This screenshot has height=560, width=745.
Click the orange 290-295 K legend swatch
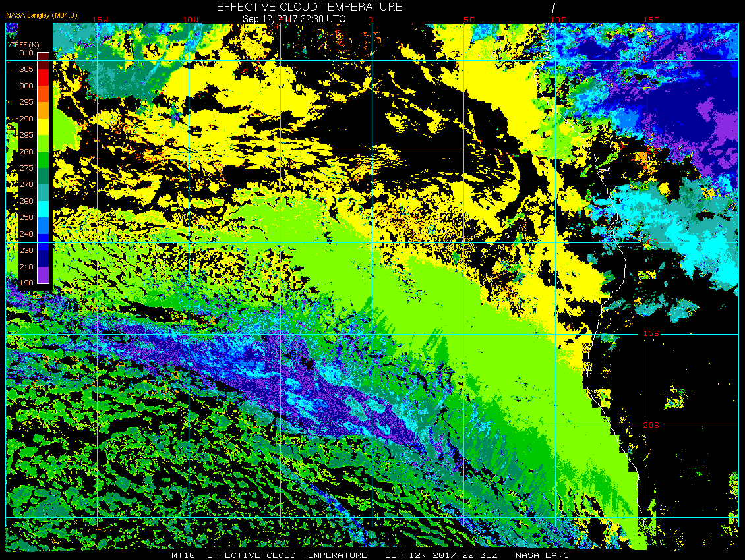pyautogui.click(x=44, y=110)
